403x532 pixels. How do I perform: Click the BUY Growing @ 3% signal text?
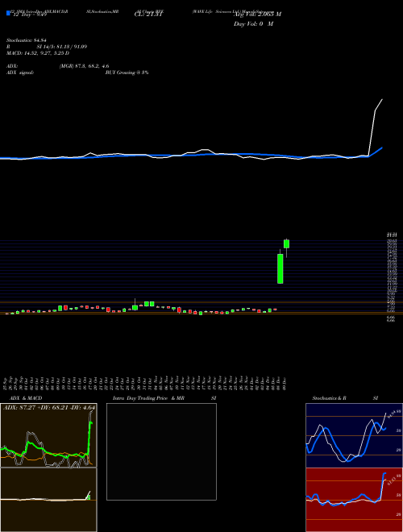point(127,73)
